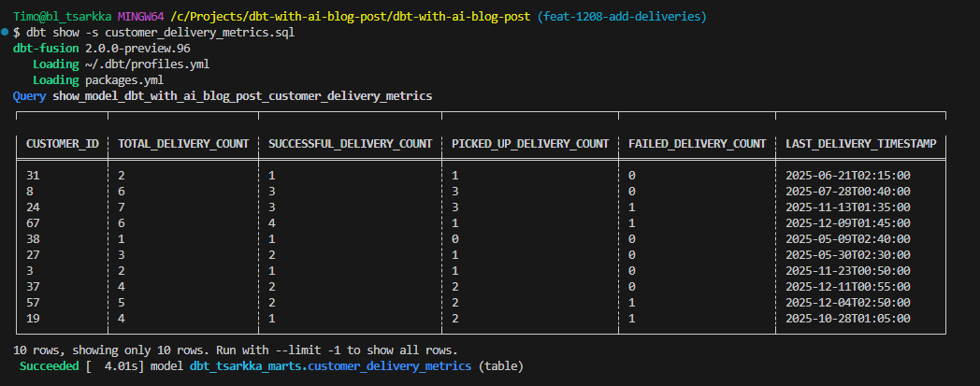This screenshot has height=386, width=980.
Task: Click failed delivery count 1 for customer 19
Action: 631,319
